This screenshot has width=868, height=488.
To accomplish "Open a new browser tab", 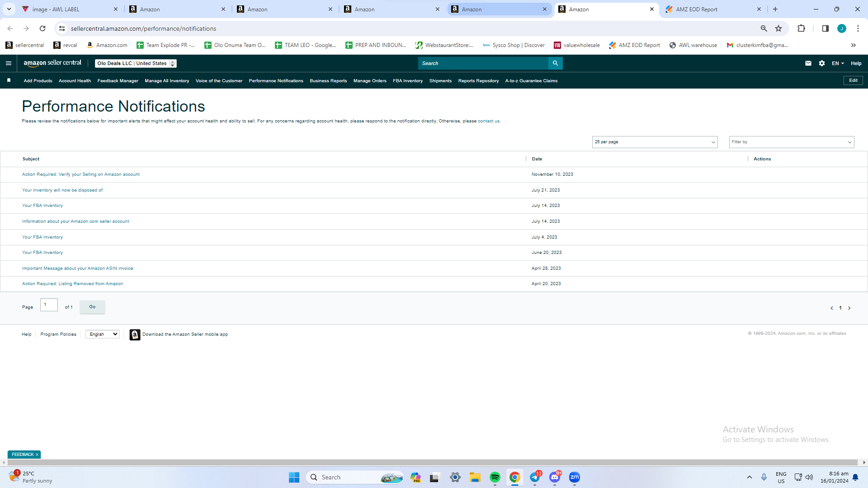I will pos(775,9).
